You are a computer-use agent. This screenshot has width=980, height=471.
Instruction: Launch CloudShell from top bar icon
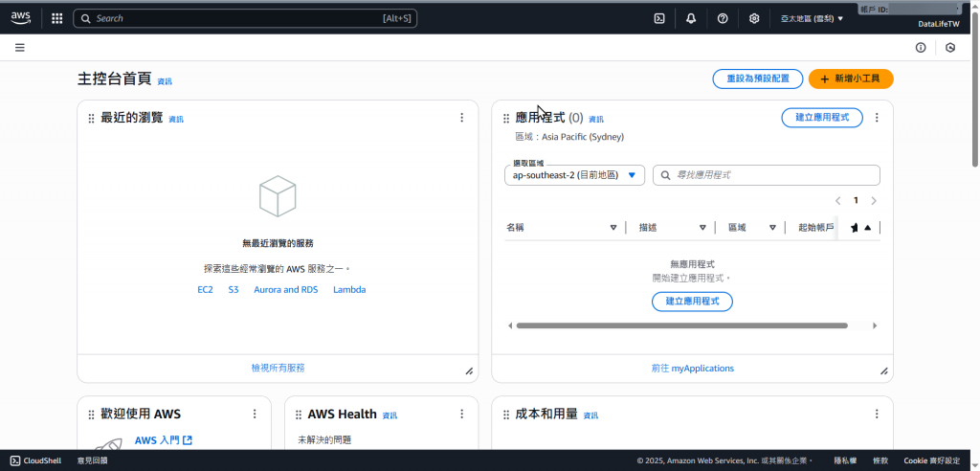pos(658,19)
